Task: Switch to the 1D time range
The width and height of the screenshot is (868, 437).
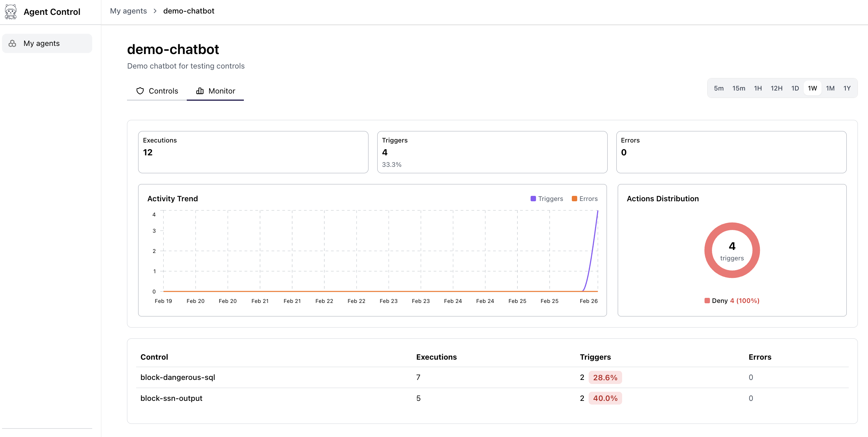Action: point(795,88)
